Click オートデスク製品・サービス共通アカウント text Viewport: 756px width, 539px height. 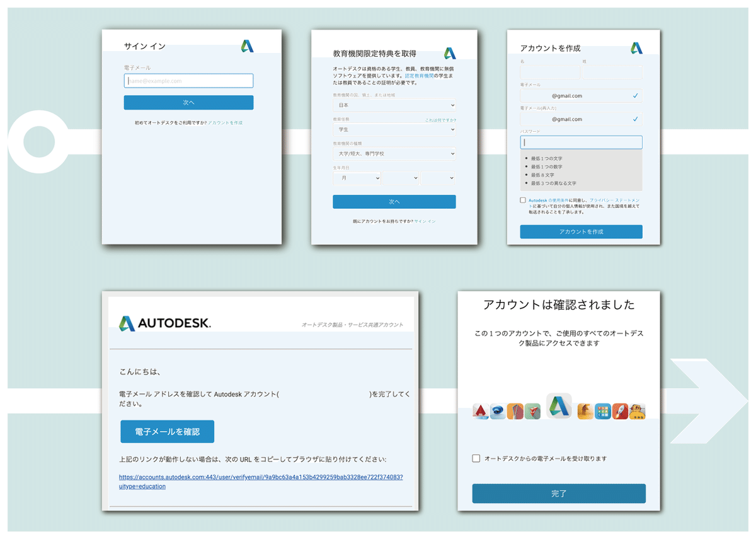[x=352, y=325]
